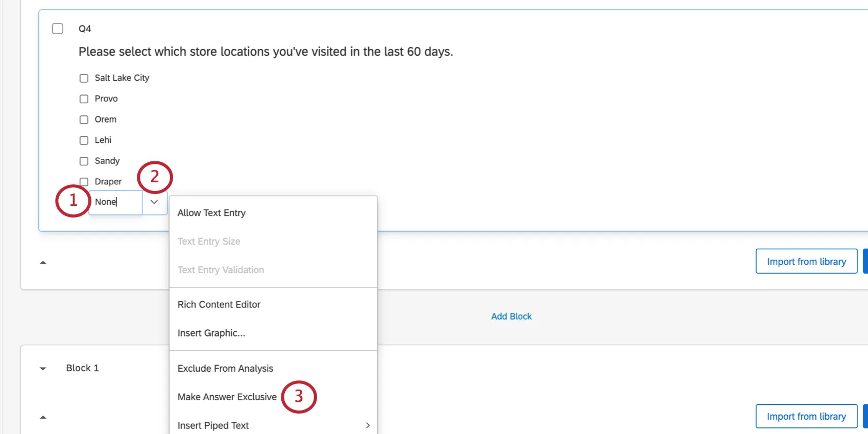The image size is (868, 434).
Task: Click the lower Import from library button
Action: (806, 417)
